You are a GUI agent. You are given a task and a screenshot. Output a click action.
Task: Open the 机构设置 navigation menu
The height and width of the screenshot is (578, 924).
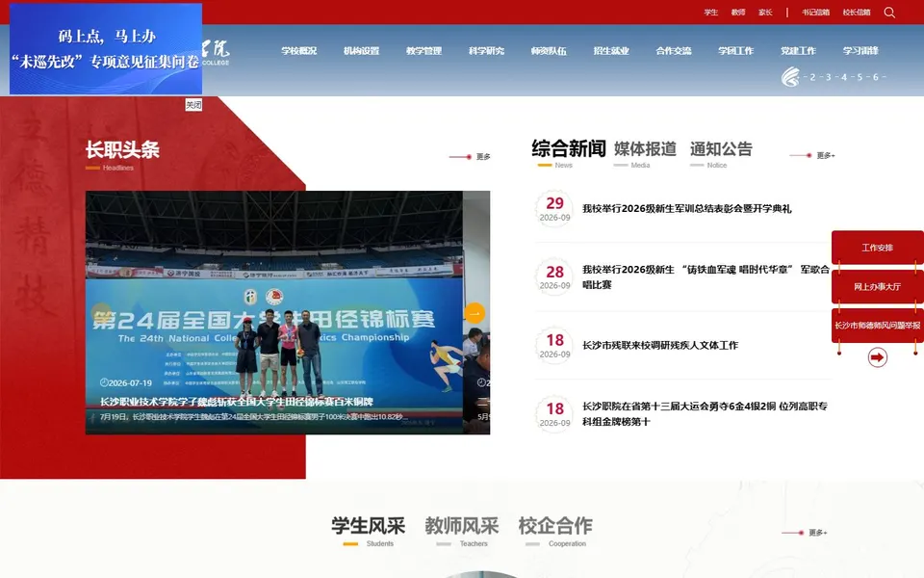pyautogui.click(x=361, y=51)
